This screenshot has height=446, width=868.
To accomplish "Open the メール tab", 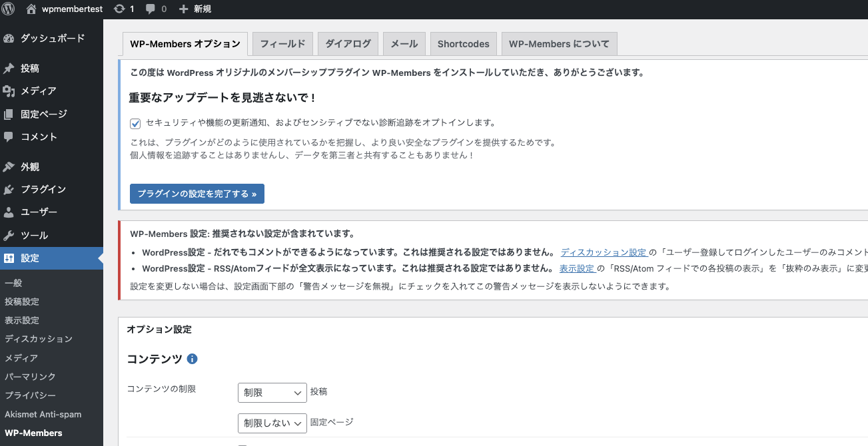I will click(404, 44).
